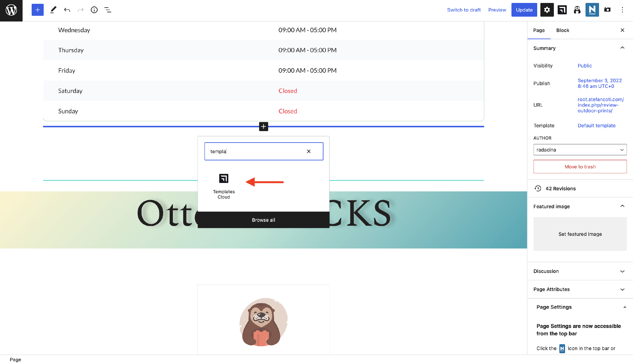Select the pencil Tools icon
This screenshot has height=364, width=633.
point(53,10)
